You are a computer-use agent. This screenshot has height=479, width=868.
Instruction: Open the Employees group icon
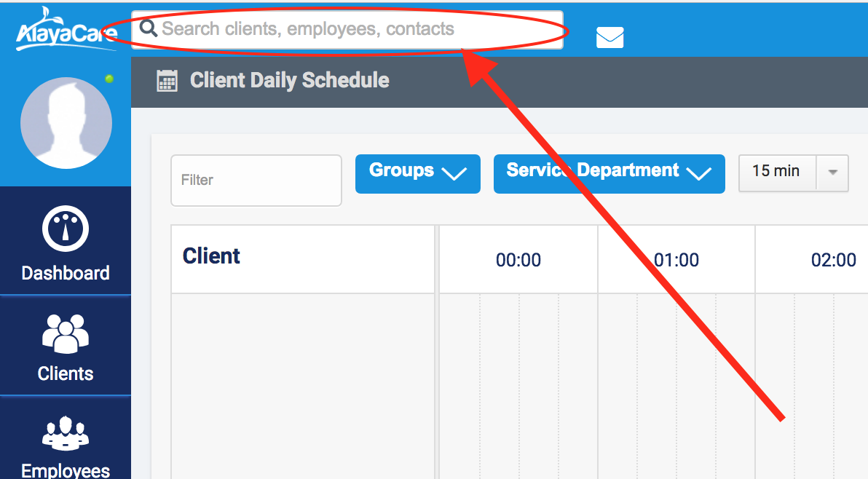click(66, 434)
